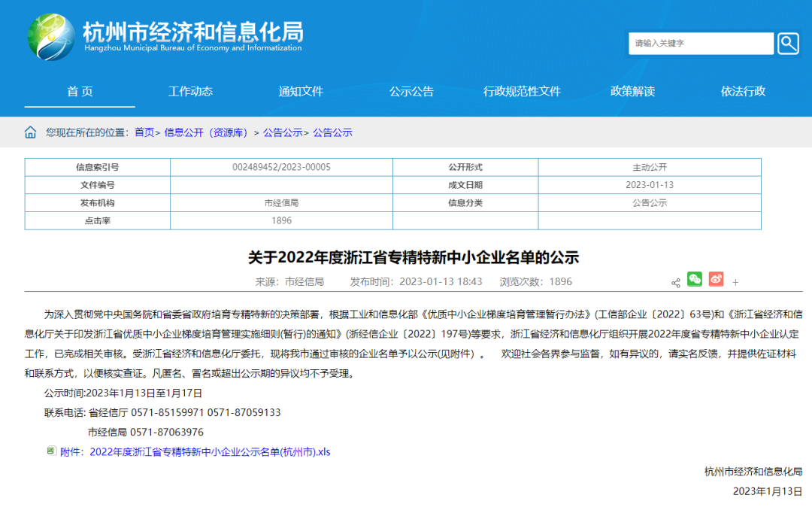This screenshot has height=507, width=812.
Task: Click the share network icon below the title
Action: tap(674, 281)
